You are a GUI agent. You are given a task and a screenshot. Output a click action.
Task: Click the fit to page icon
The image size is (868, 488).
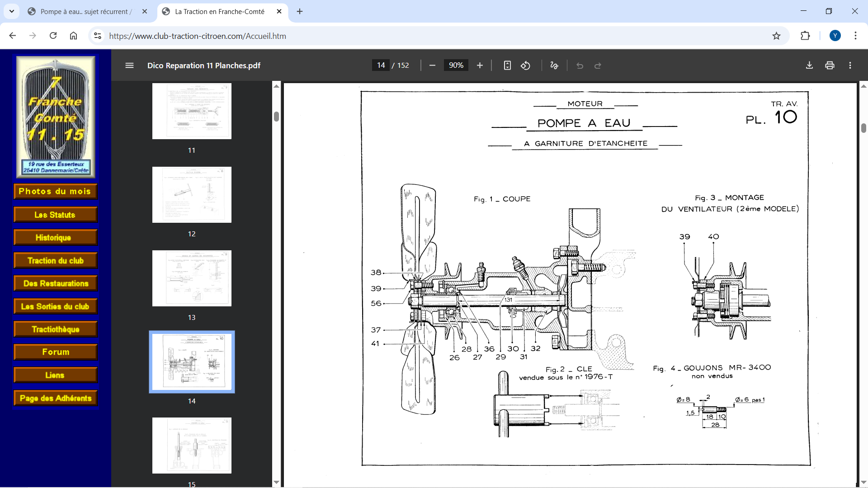(507, 66)
